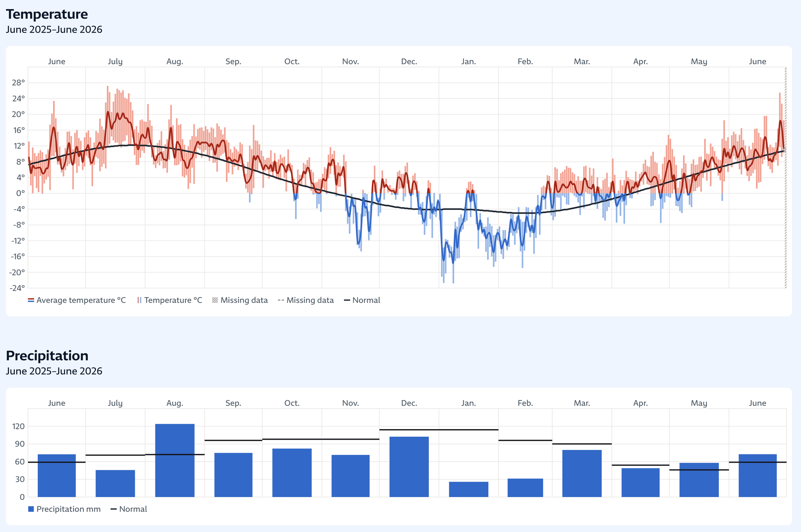Click the August precipitation bar
The image size is (801, 532).
175,461
